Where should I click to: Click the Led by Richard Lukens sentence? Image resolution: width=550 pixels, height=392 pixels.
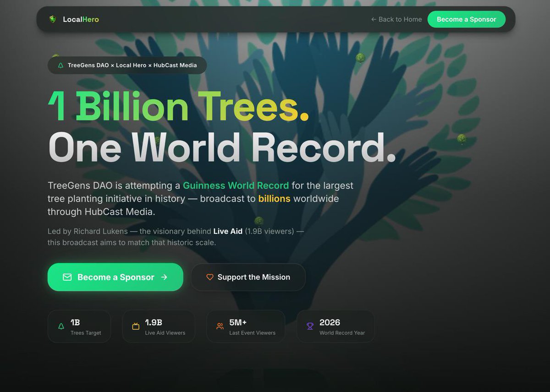pos(176,237)
